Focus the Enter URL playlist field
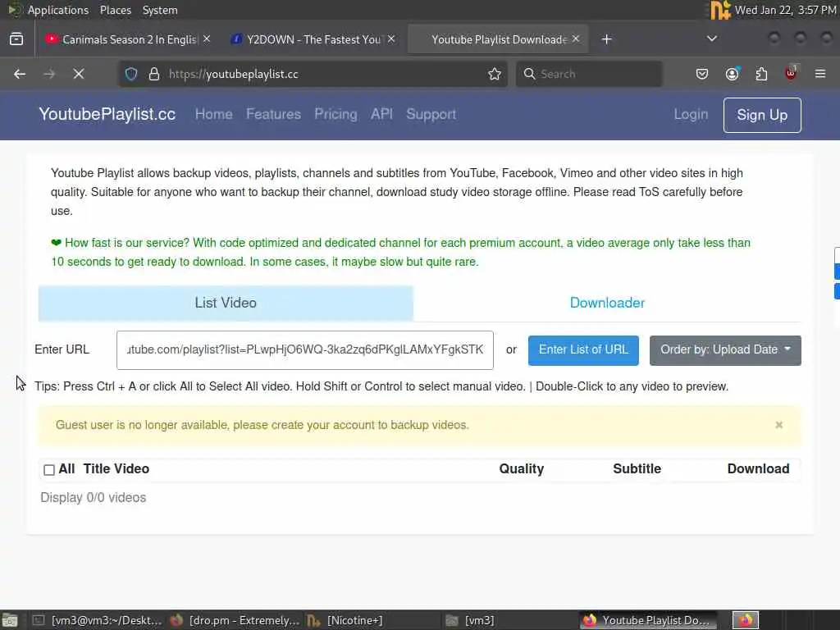The width and height of the screenshot is (840, 630). 305,350
